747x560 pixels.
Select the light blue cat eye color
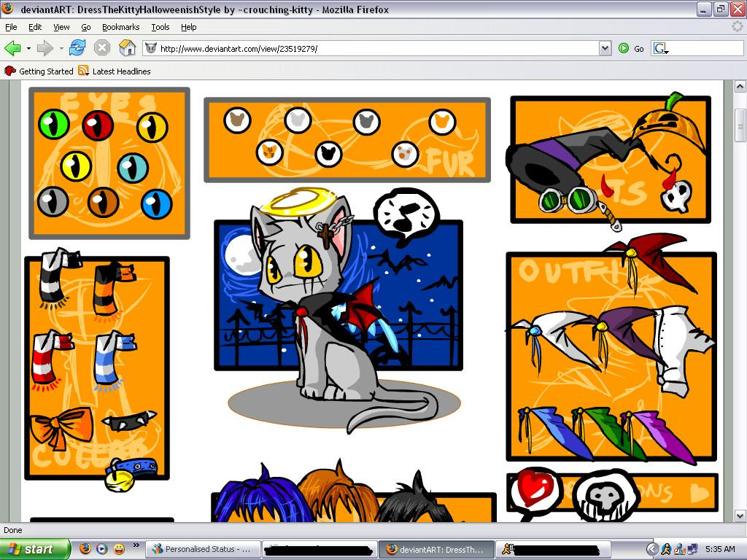click(x=133, y=168)
